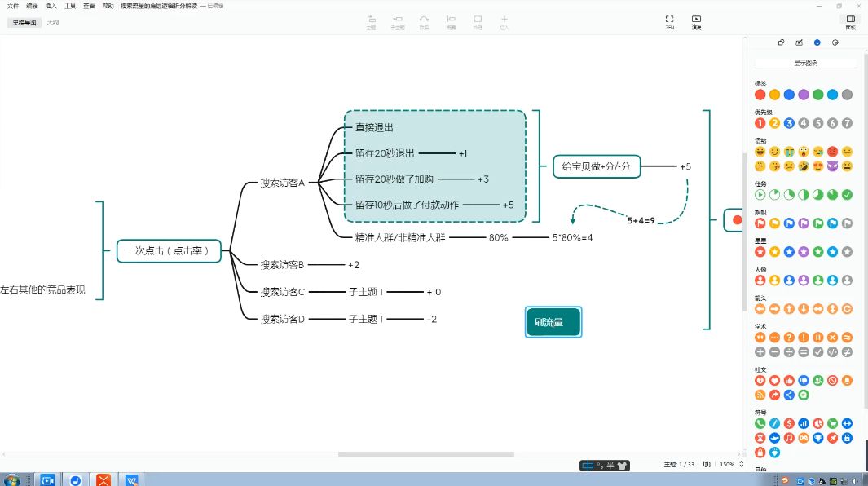Switch to the 大纲 outline view
Screen dimensions: 868x486
tap(53, 23)
